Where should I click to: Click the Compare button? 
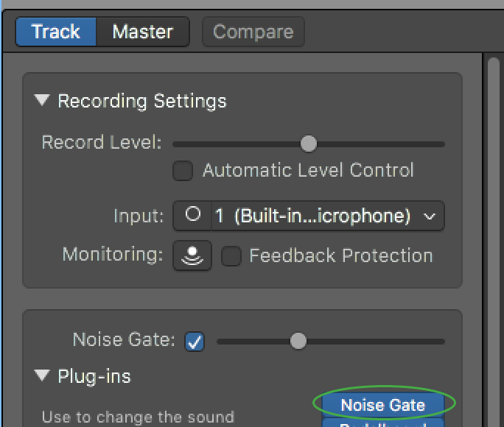(x=253, y=32)
